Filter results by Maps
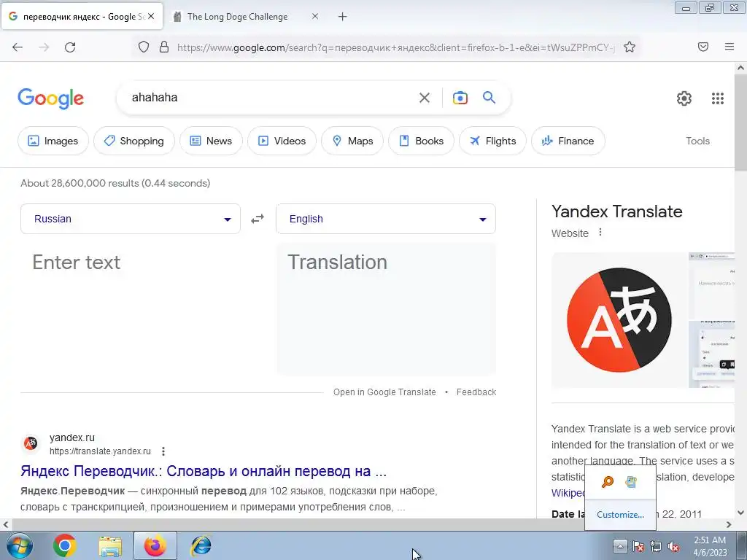The image size is (747, 560). (x=352, y=141)
